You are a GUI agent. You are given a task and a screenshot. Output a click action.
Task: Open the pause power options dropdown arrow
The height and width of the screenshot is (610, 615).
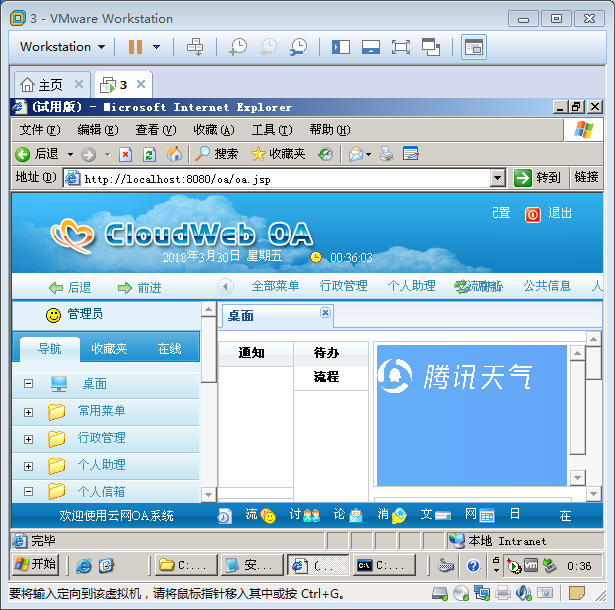click(156, 47)
